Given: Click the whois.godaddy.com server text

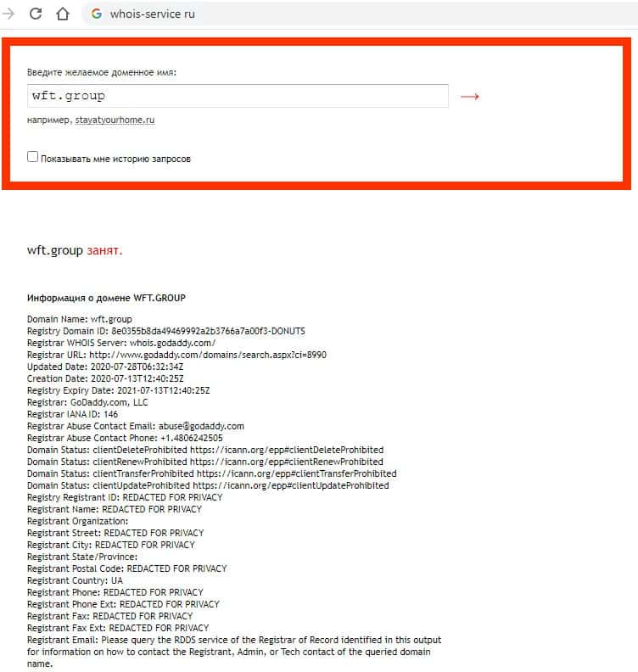Looking at the screenshot, I should coord(173,344).
